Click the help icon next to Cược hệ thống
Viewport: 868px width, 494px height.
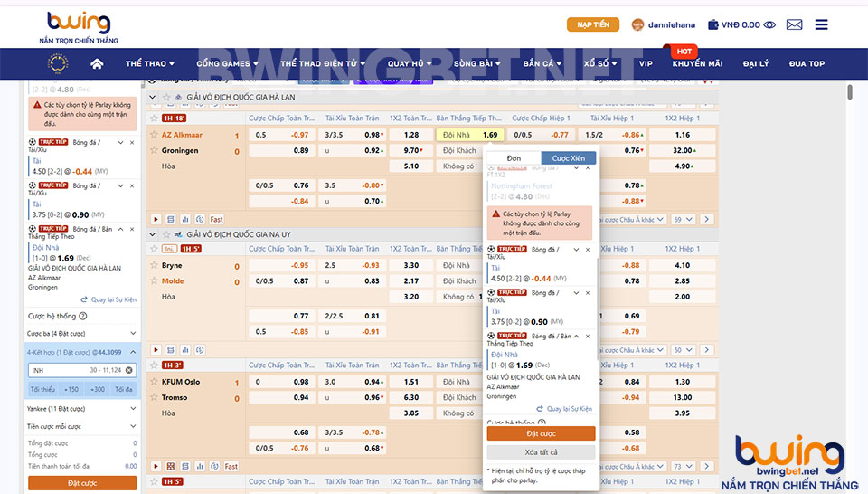point(83,316)
